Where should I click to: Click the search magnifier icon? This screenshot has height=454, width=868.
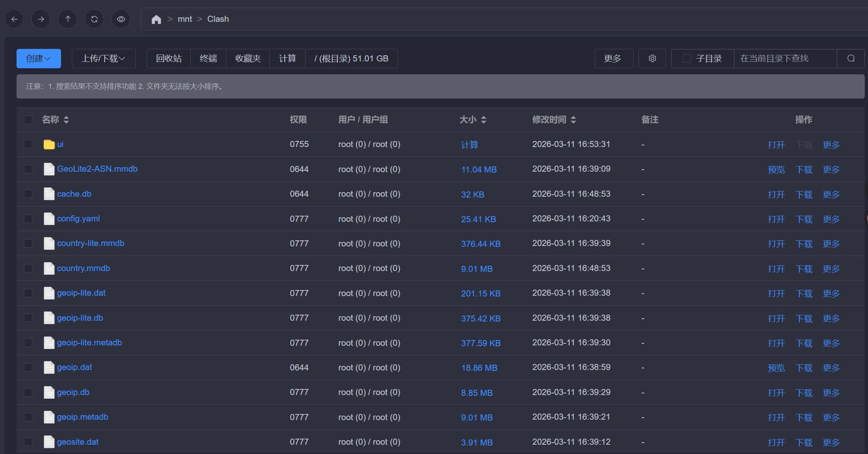tap(851, 59)
